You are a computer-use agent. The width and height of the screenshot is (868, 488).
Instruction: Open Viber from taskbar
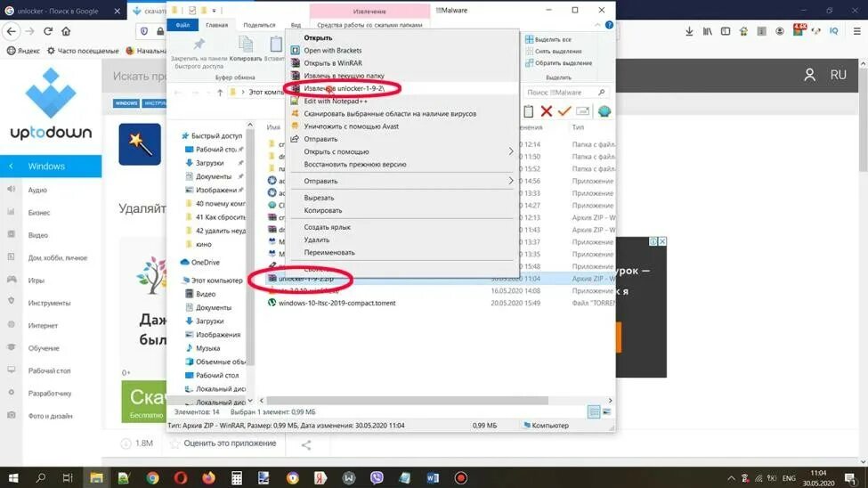pyautogui.click(x=377, y=477)
